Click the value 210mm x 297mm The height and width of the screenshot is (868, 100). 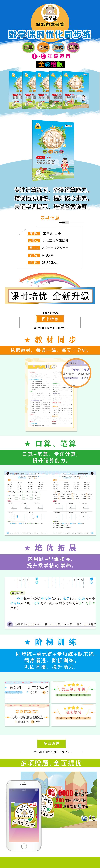(x=55, y=248)
